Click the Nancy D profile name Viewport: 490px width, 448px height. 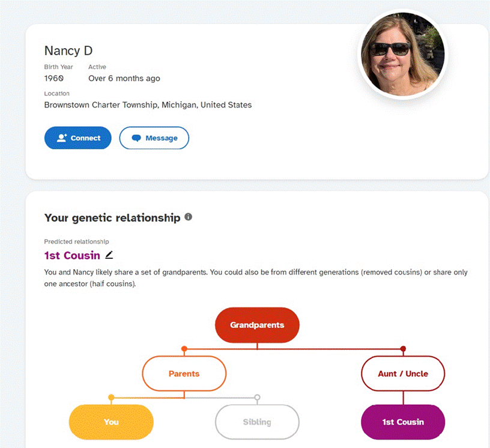tap(68, 50)
